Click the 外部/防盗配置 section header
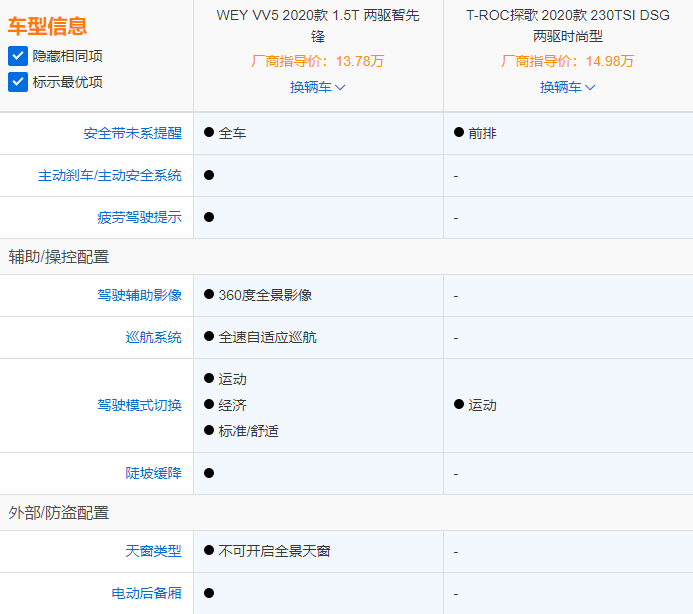Image resolution: width=693 pixels, height=614 pixels. (x=59, y=513)
